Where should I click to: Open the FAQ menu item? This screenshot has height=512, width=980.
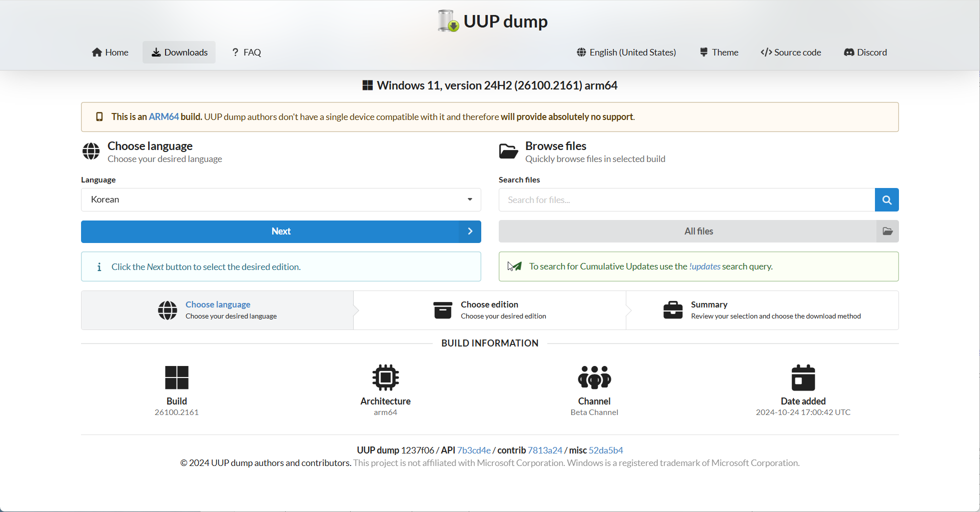pos(246,52)
